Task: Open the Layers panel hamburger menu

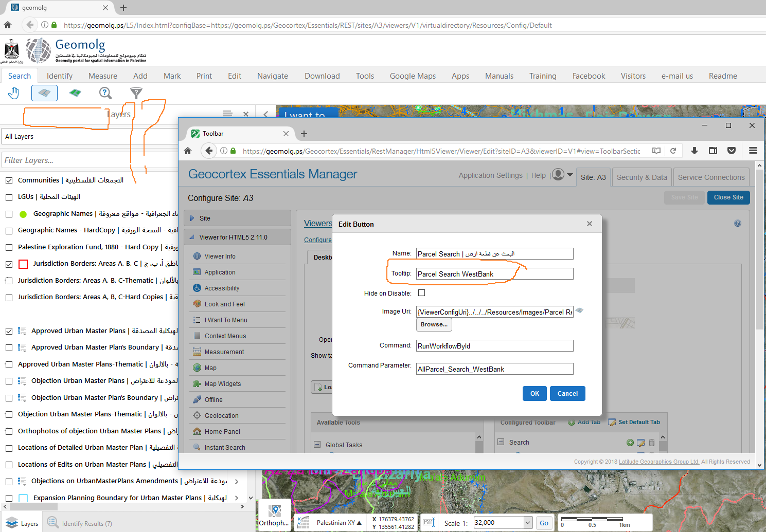Action: (x=228, y=114)
